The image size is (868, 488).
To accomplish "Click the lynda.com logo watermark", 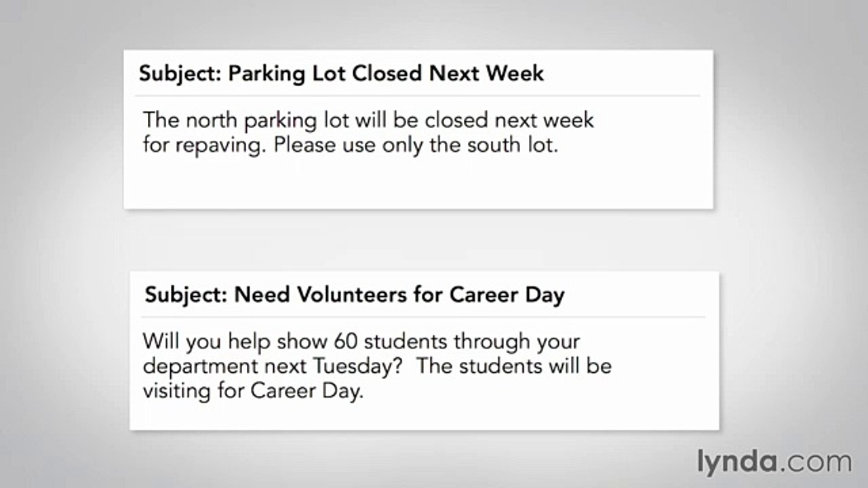I will coord(774,462).
